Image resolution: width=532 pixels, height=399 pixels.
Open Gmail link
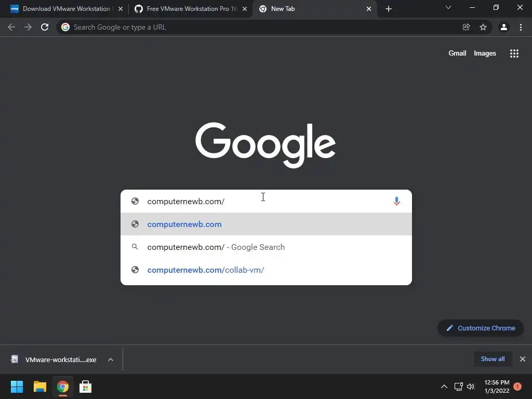457,54
